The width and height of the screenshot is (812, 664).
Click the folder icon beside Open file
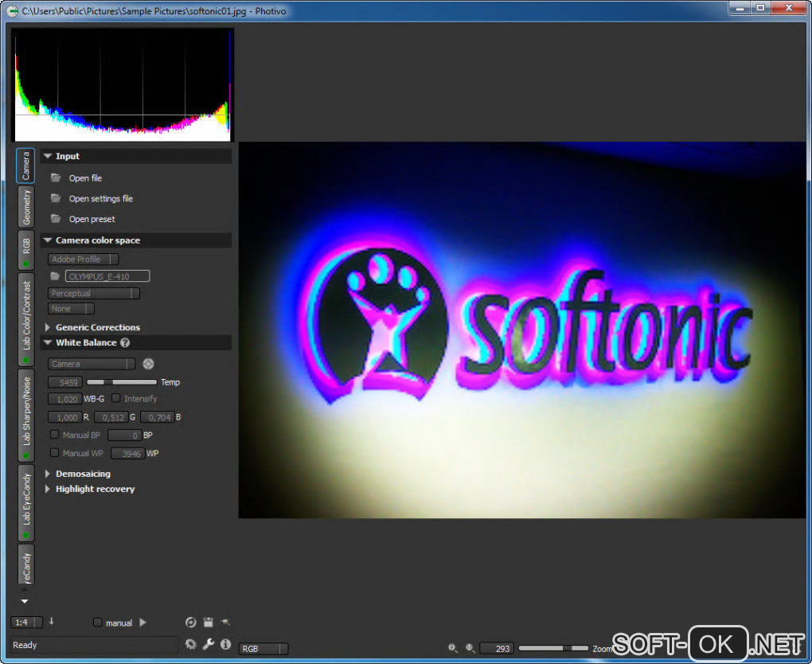pyautogui.click(x=56, y=178)
